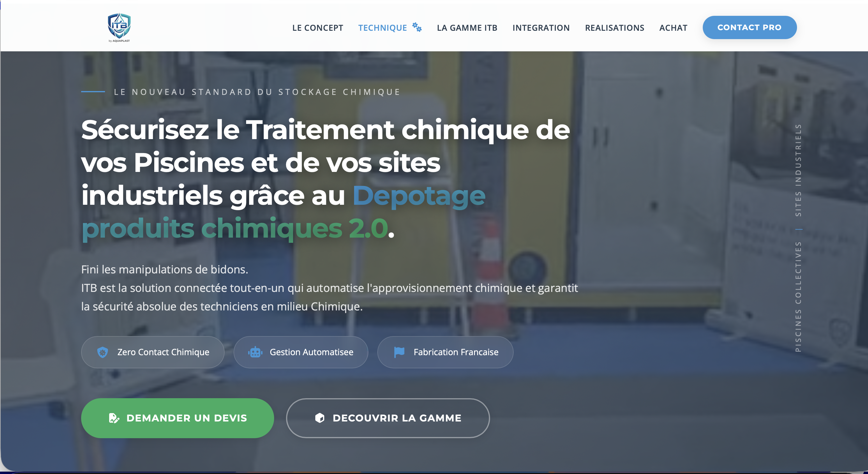
Task: Click the flag icon in Fabrication Francaise
Action: point(399,352)
